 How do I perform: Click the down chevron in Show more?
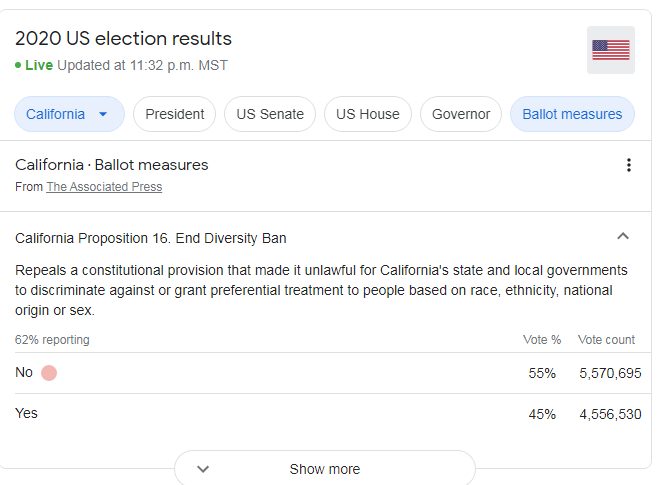tap(203, 469)
